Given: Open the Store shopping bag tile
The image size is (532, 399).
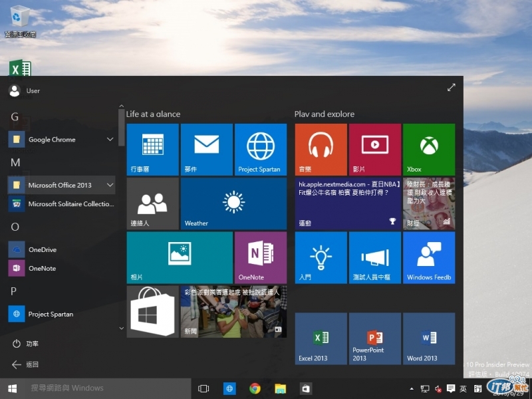Looking at the screenshot, I should tap(153, 311).
